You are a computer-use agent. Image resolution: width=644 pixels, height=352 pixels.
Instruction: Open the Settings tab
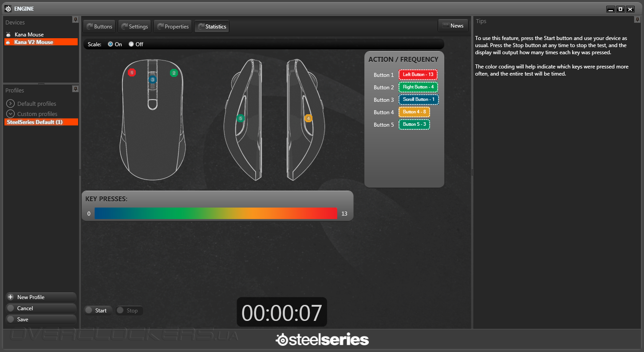(134, 26)
